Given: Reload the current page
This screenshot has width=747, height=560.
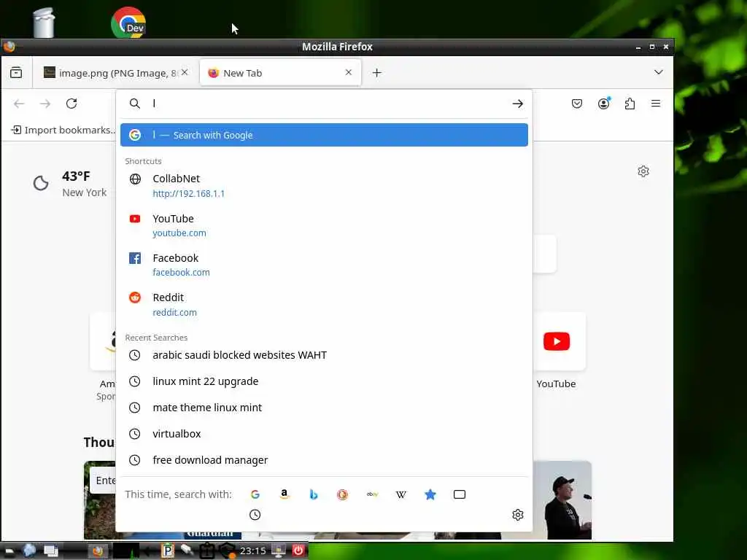Looking at the screenshot, I should [x=71, y=104].
